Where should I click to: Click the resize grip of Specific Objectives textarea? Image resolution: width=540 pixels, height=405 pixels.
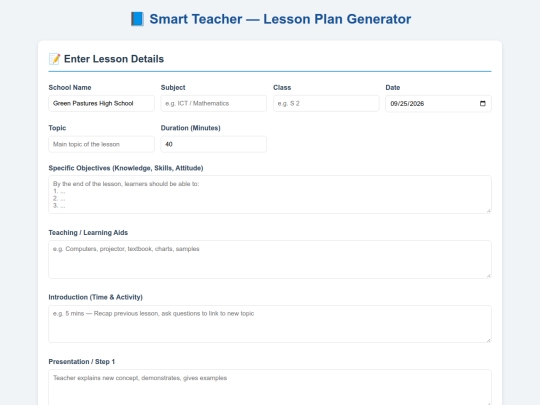(488, 210)
